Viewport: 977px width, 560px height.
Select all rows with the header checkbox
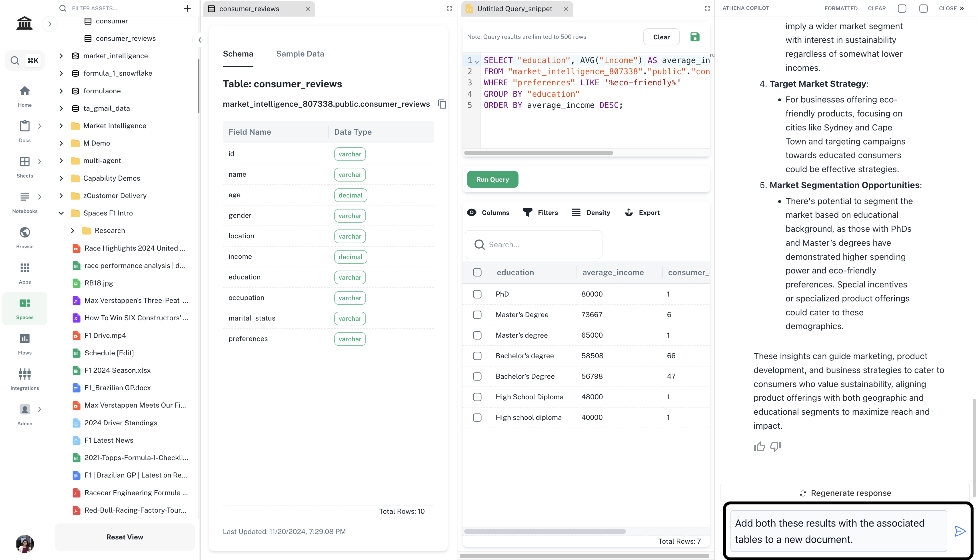tap(477, 272)
